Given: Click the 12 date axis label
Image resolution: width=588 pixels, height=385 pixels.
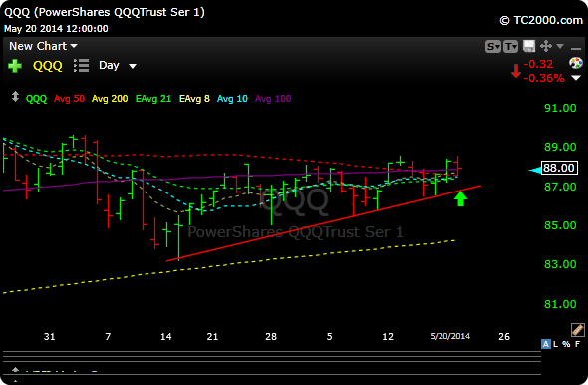Looking at the screenshot, I should [388, 336].
